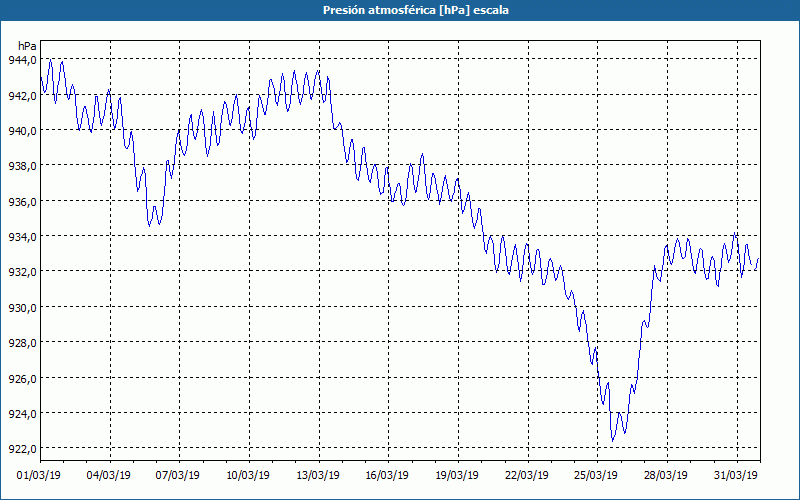Select the 944,0 axis value
800x500 pixels.
[x=22, y=60]
